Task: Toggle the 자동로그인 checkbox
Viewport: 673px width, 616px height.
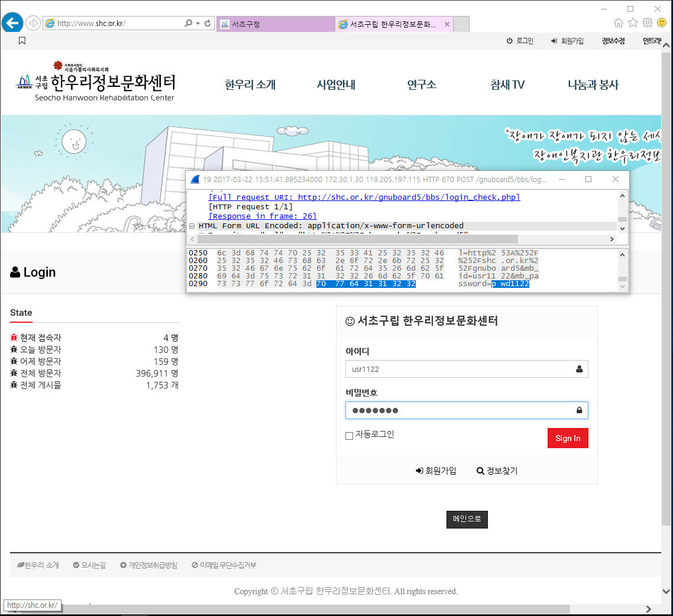Action: [350, 436]
